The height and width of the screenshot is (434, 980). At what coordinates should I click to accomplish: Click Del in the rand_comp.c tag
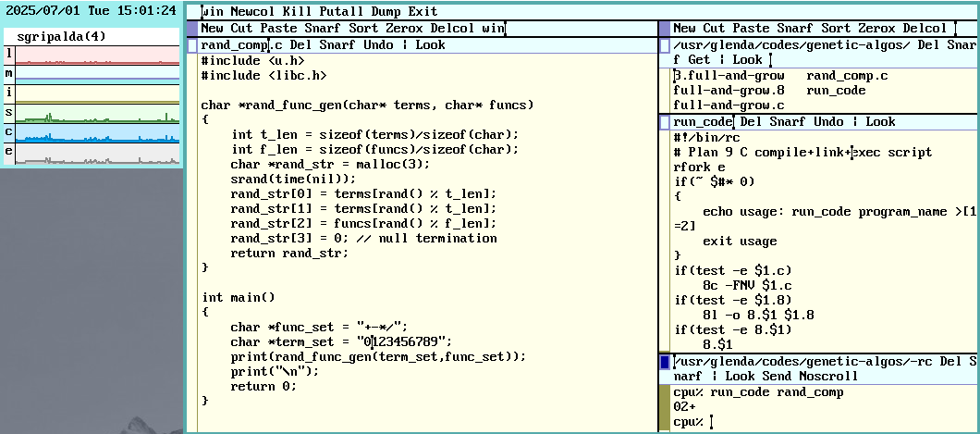coord(301,45)
